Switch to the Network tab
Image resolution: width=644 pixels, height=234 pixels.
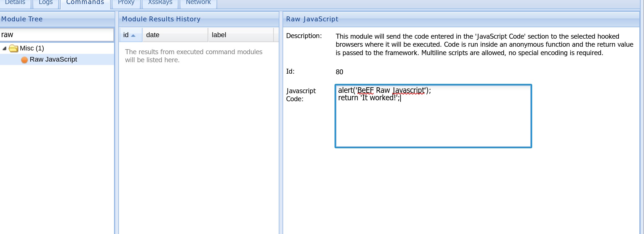tap(198, 2)
